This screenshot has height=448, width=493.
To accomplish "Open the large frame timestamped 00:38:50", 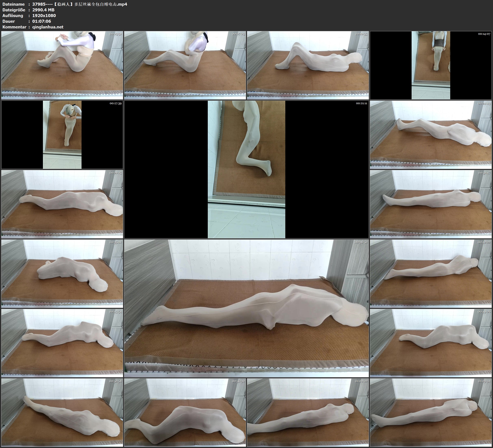I will [246, 308].
